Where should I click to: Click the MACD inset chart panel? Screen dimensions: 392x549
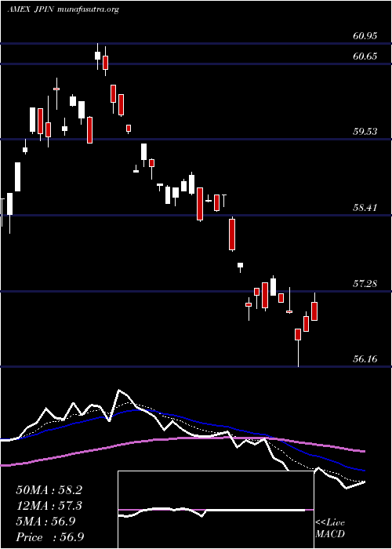[x=216, y=510]
